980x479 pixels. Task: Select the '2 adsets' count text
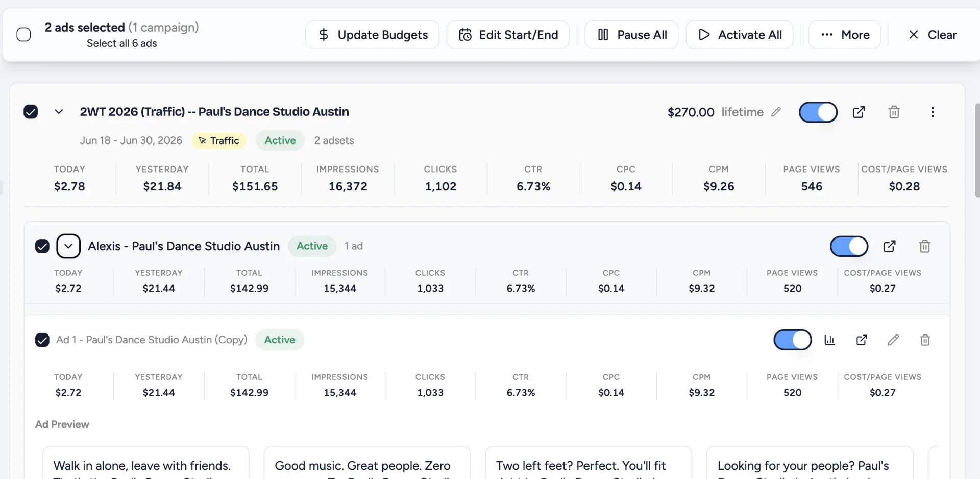point(334,140)
